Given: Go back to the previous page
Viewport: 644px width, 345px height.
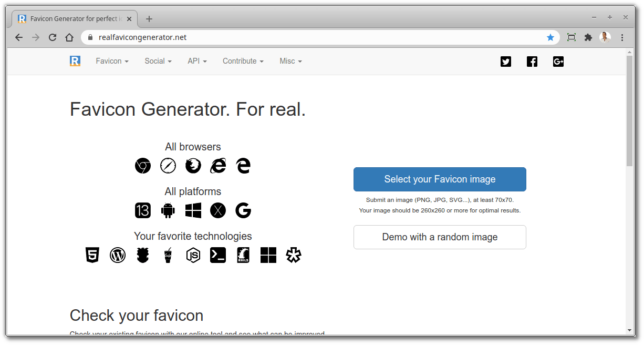Looking at the screenshot, I should pyautogui.click(x=19, y=37).
